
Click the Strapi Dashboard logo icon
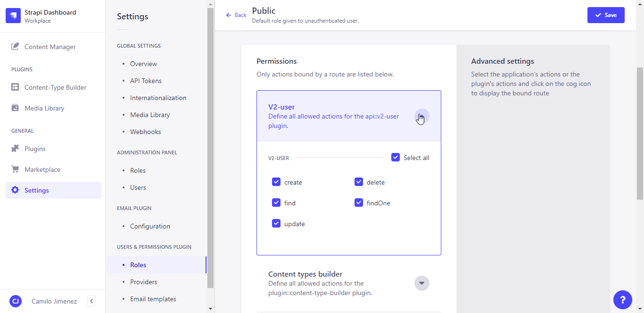coord(13,16)
